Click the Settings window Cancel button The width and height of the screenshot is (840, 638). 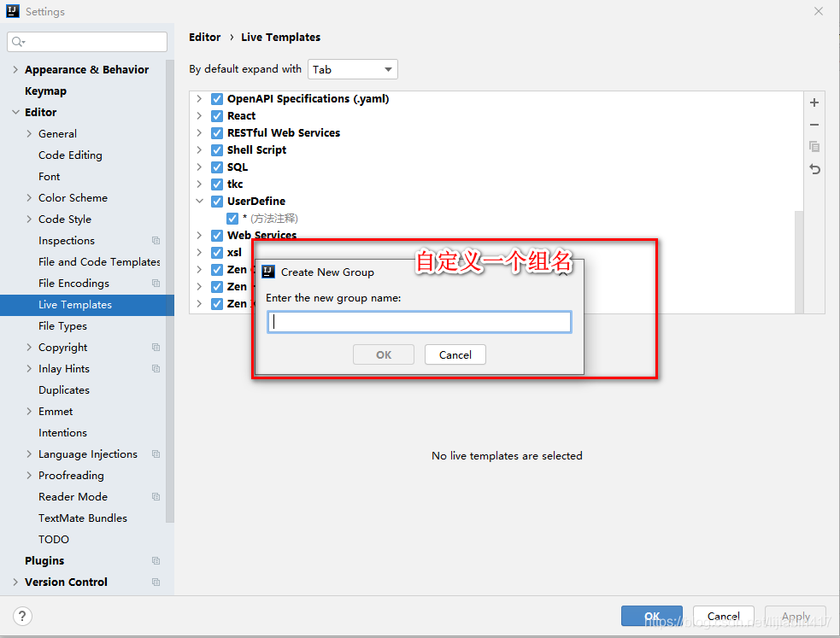click(x=724, y=616)
